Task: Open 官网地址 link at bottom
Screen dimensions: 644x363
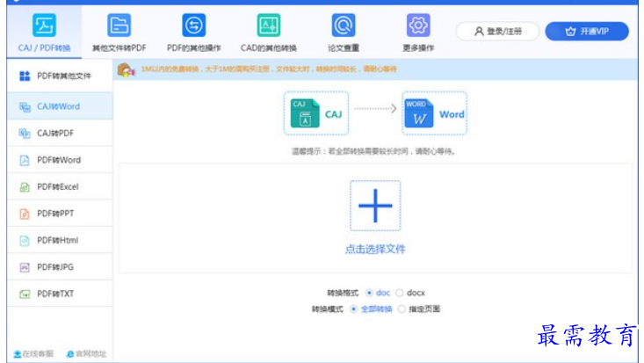Action: (x=87, y=353)
